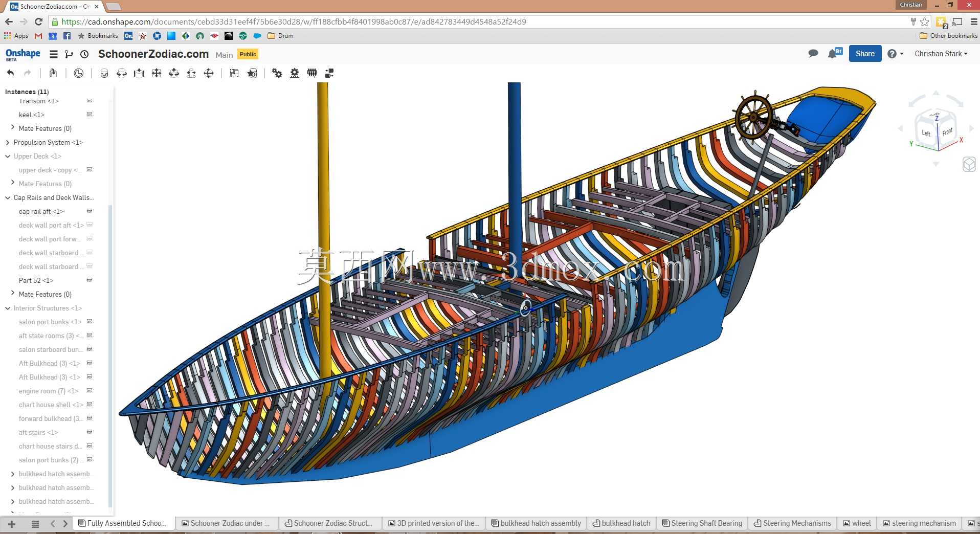This screenshot has width=980, height=534.
Task: Expand Mate Features under keel
Action: (x=13, y=127)
